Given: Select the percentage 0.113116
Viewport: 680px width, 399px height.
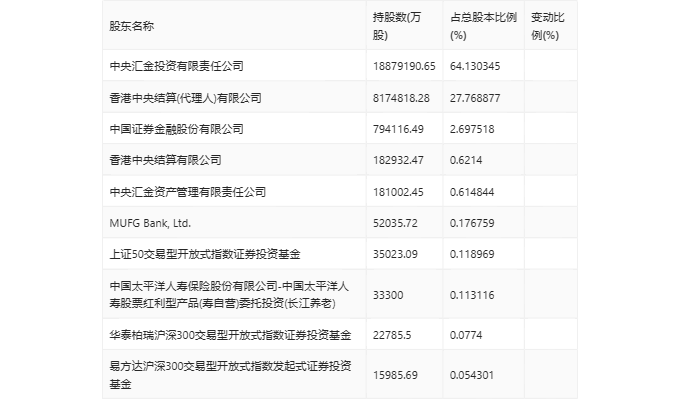Looking at the screenshot, I should [x=472, y=295].
